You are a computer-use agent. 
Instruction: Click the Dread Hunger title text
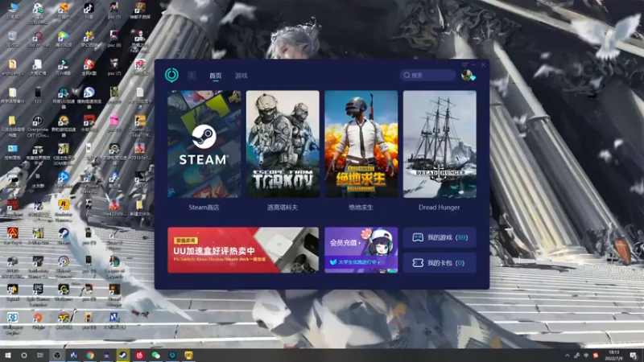pos(439,208)
